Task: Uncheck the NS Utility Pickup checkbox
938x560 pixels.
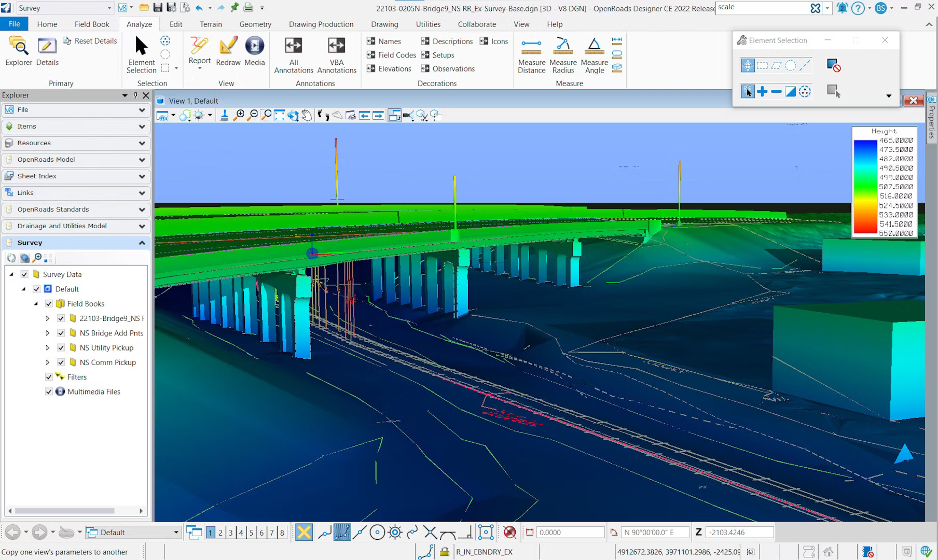Action: coord(61,348)
